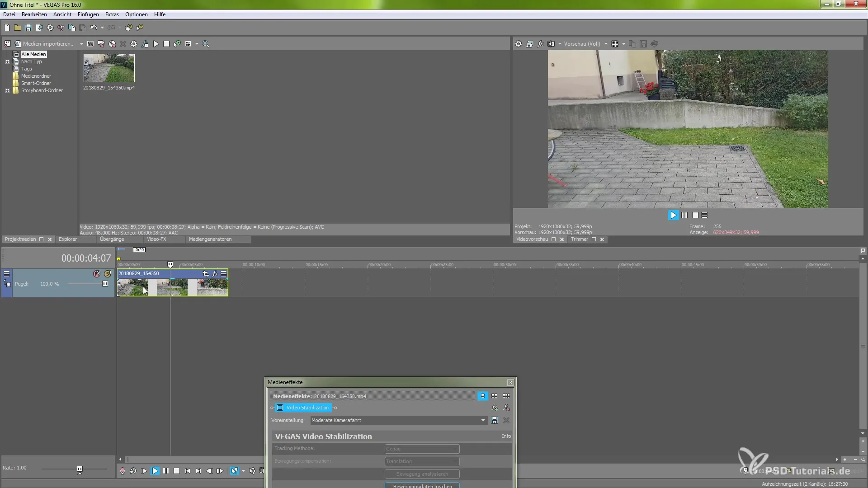Open overlay grid dropdown arrow
This screenshot has width=868, height=488.
pyautogui.click(x=623, y=44)
